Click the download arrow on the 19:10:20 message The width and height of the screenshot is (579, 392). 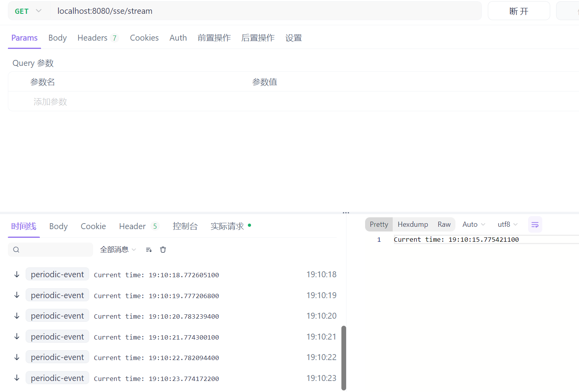pyautogui.click(x=16, y=315)
